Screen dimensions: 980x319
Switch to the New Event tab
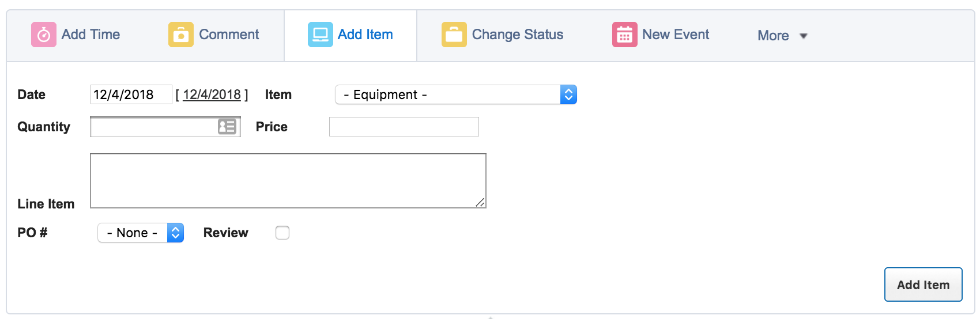tap(676, 35)
